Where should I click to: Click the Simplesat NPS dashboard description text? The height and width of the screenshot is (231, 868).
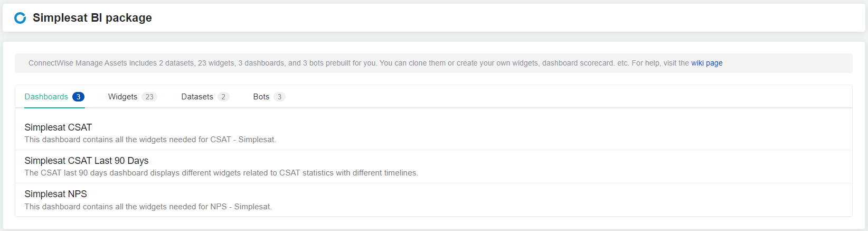pos(148,207)
